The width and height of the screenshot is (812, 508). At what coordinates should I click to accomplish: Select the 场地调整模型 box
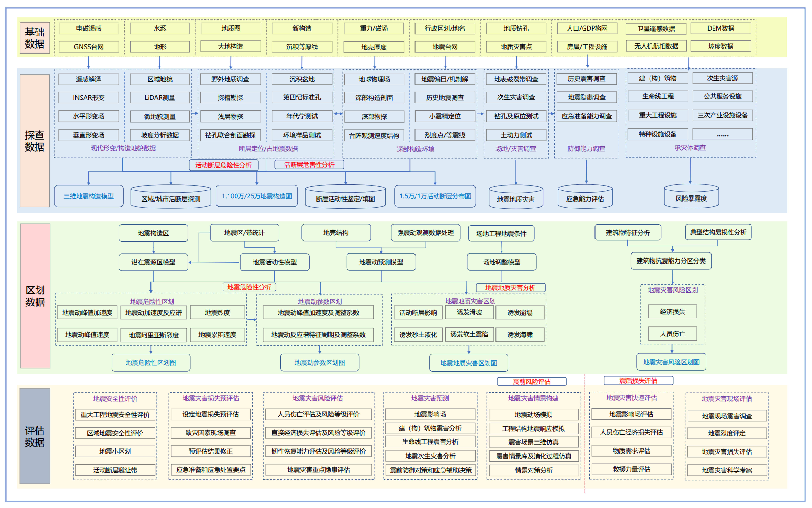tap(502, 262)
